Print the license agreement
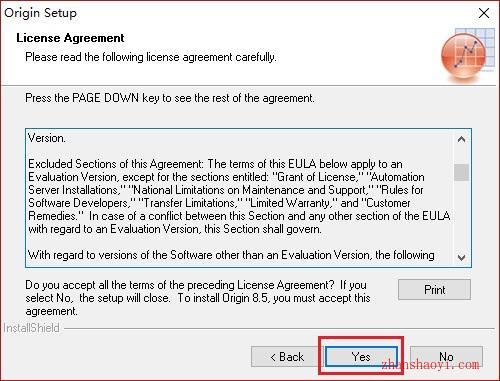The width and height of the screenshot is (500, 381). click(x=434, y=290)
